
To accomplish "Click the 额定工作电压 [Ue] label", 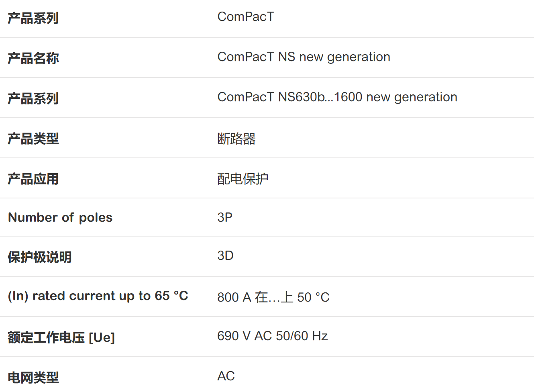I will tap(61, 338).
